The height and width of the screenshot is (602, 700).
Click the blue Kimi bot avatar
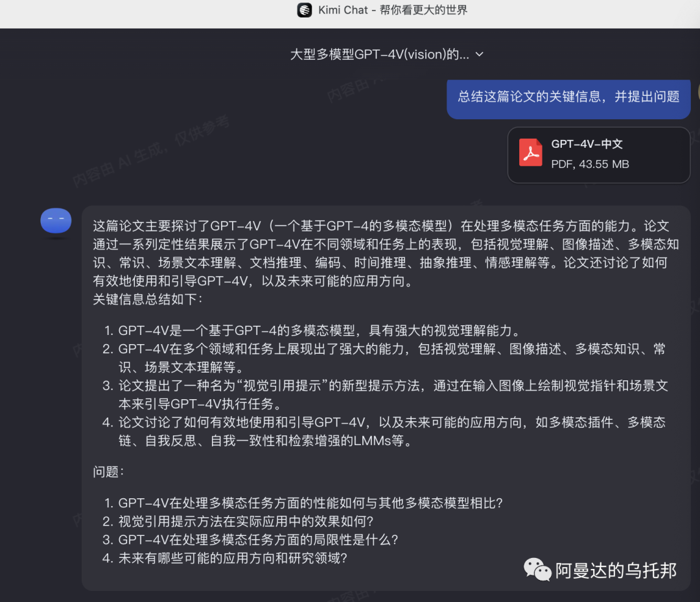tap(56, 221)
